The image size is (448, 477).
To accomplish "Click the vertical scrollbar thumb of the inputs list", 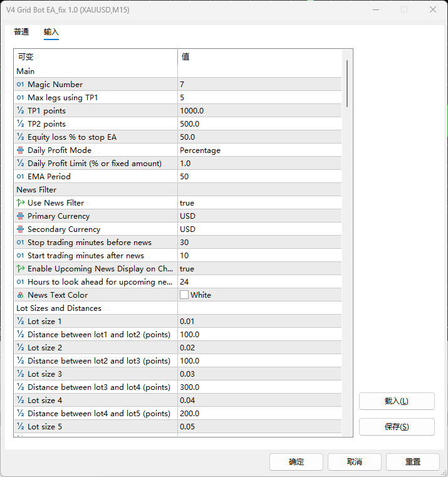I will coord(347,83).
